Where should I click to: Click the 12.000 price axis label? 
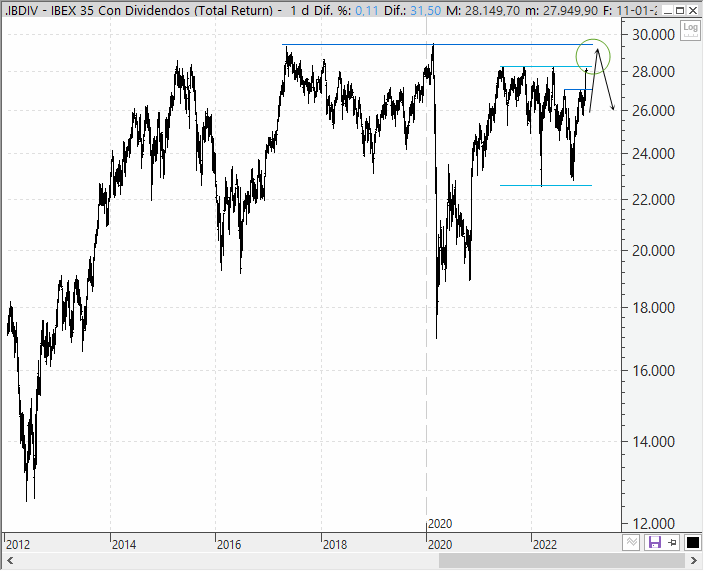point(653,523)
